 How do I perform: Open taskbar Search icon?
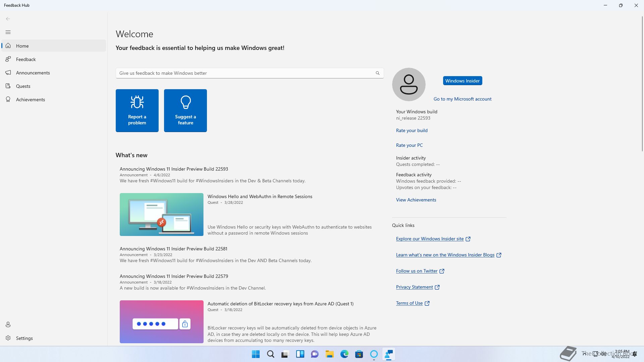coord(270,354)
